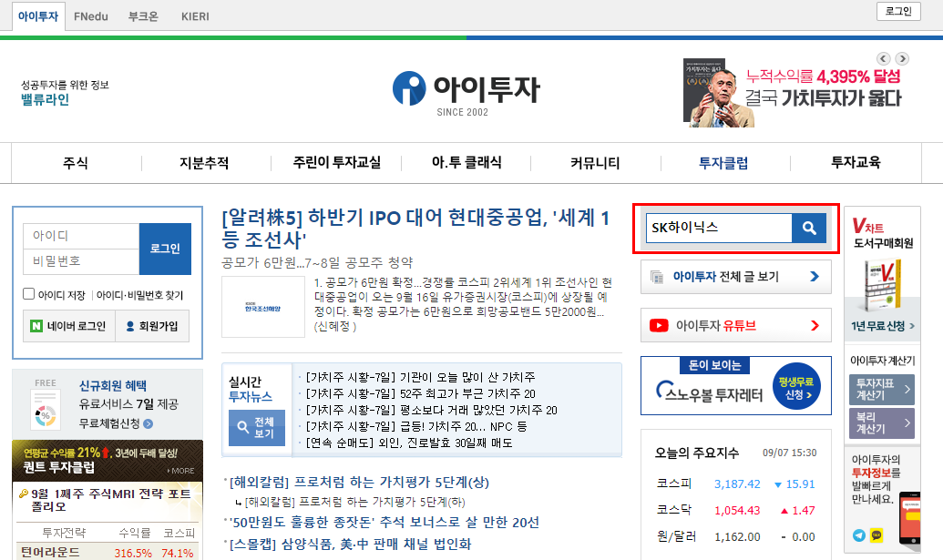Click the 아이투자 logo
The height and width of the screenshot is (560, 943).
466,94
